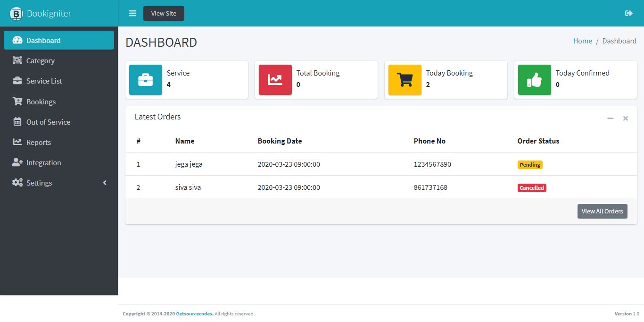Select the Dashboard icon in sidebar
Viewport: 644px width, 322px height.
(16, 40)
